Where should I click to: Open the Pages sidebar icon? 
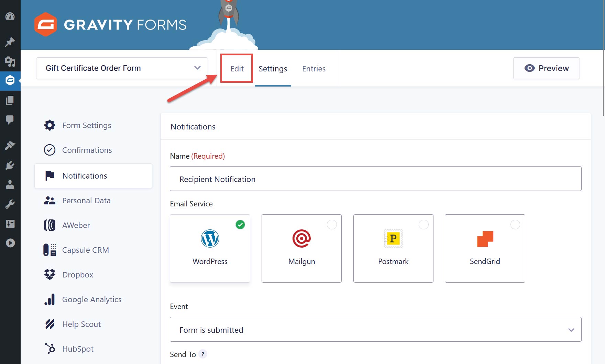pyautogui.click(x=10, y=100)
